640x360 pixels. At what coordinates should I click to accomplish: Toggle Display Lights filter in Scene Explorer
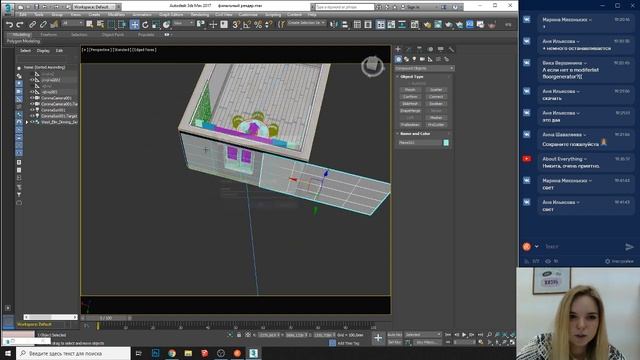click(x=19, y=83)
